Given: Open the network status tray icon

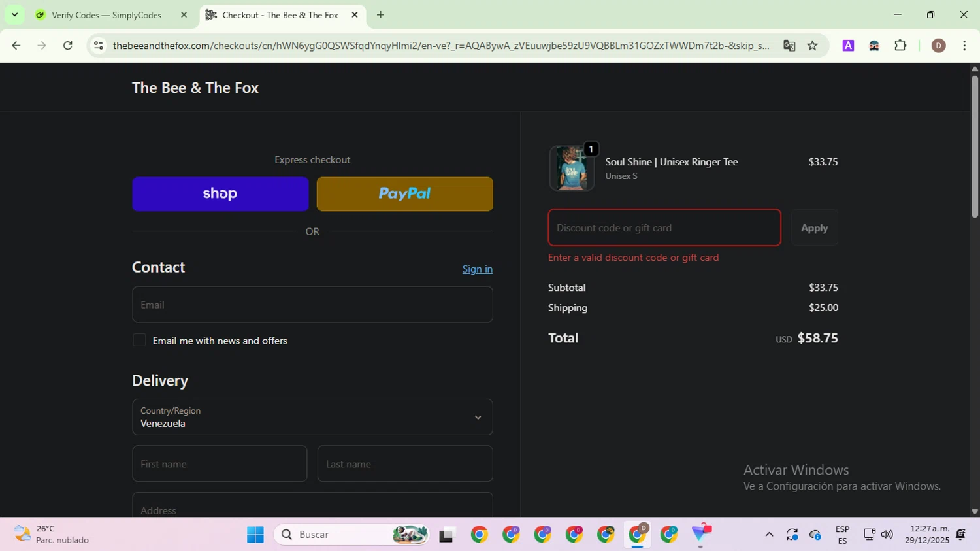Looking at the screenshot, I should point(869,535).
